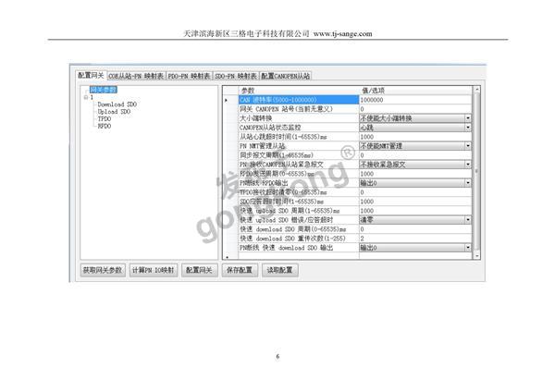Click the 读取配置 button
Viewport: 555px width, 392px height.
280,270
